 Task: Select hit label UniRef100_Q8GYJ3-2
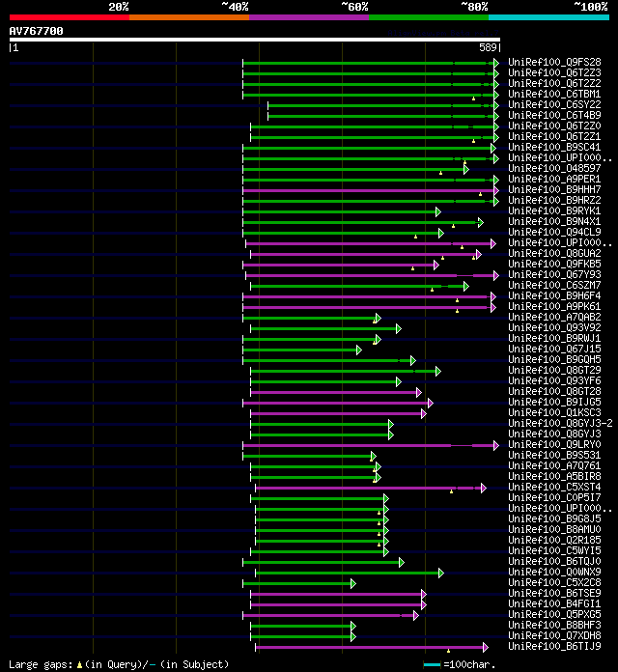[560, 423]
